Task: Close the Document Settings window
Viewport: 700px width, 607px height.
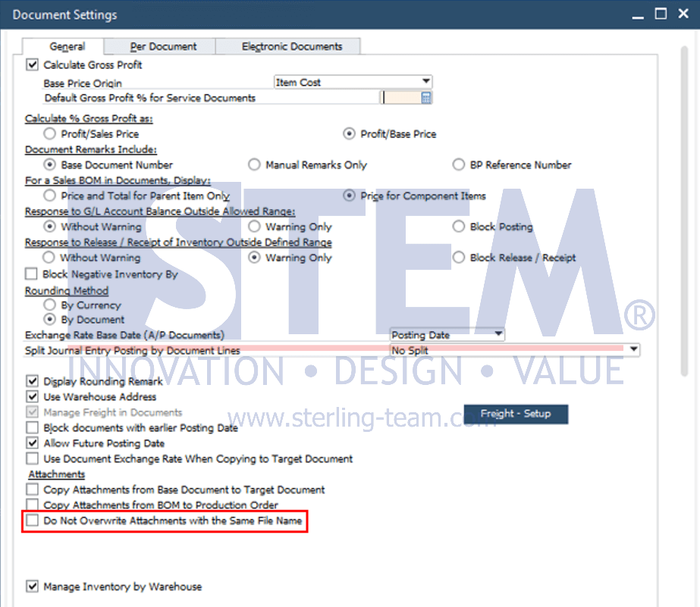Action: pos(683,14)
